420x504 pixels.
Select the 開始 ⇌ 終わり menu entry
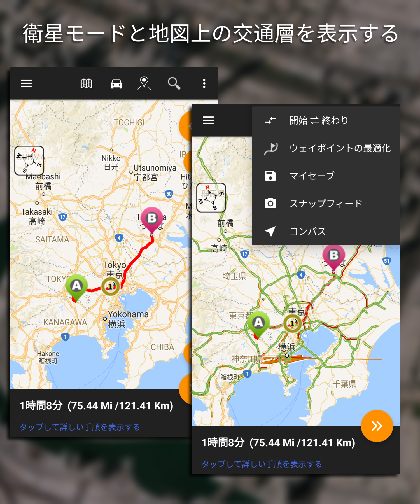[326, 120]
